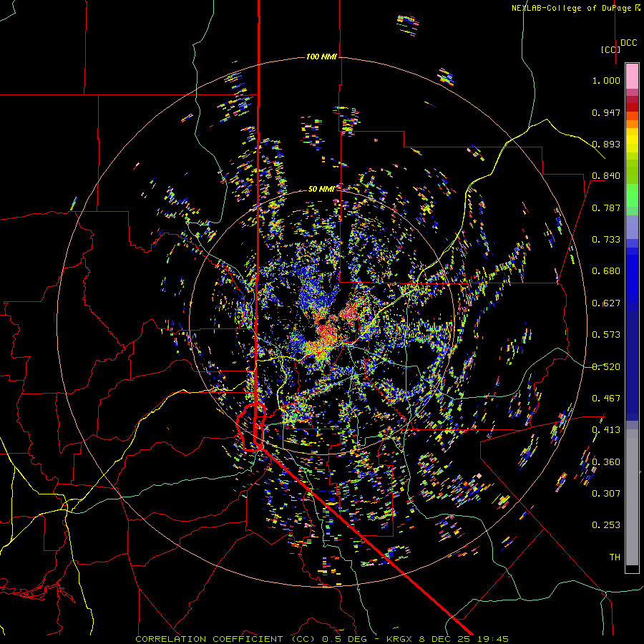Click the [CC] units label
The height and width of the screenshot is (644, 644).
tap(610, 49)
